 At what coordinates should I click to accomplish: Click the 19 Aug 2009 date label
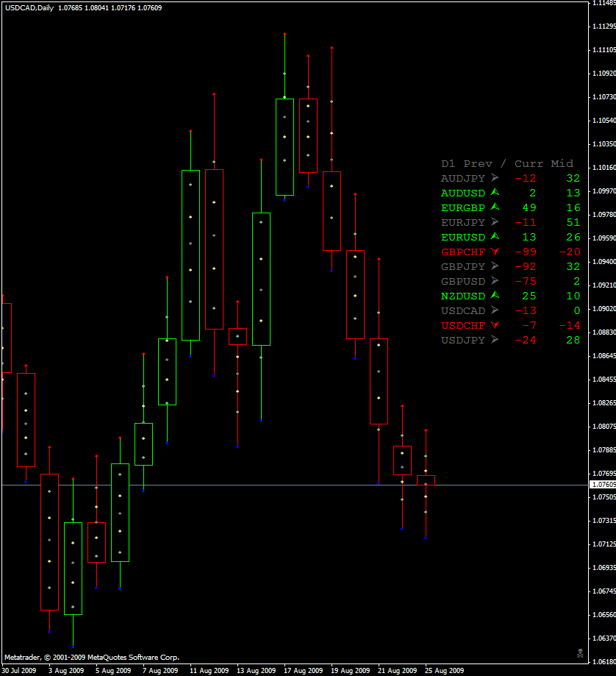pos(350,670)
